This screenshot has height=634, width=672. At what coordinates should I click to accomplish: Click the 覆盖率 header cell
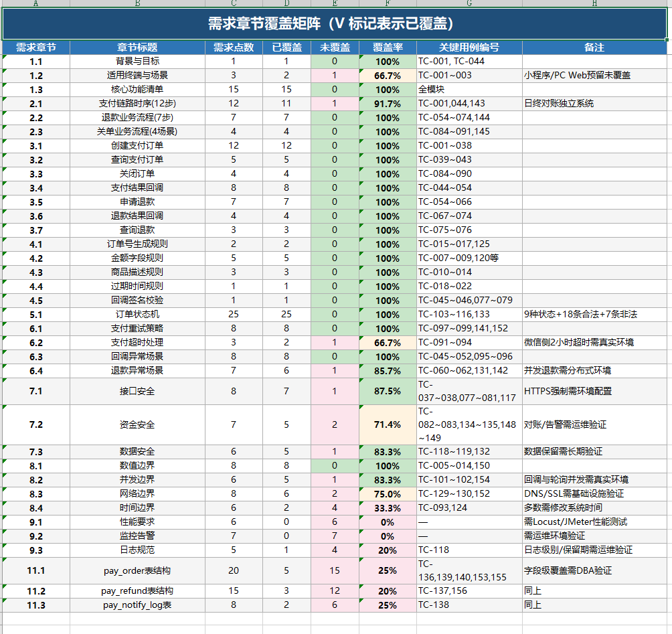coord(388,48)
